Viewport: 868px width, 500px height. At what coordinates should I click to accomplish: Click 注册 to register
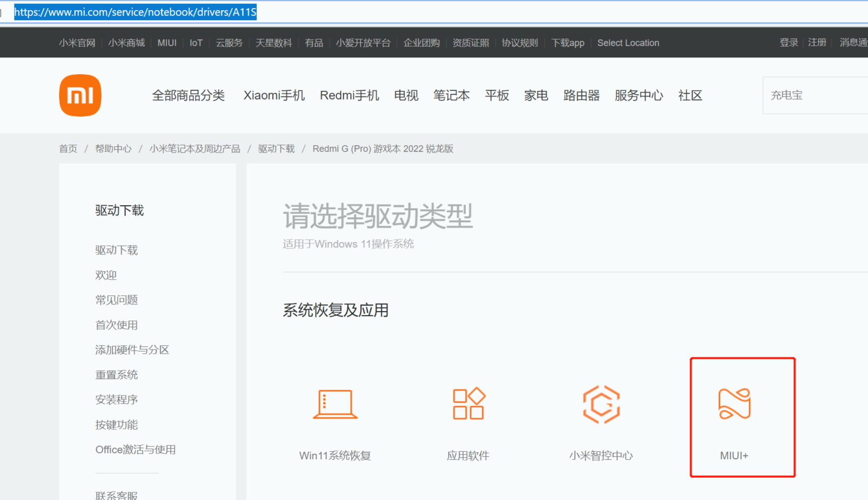click(817, 42)
